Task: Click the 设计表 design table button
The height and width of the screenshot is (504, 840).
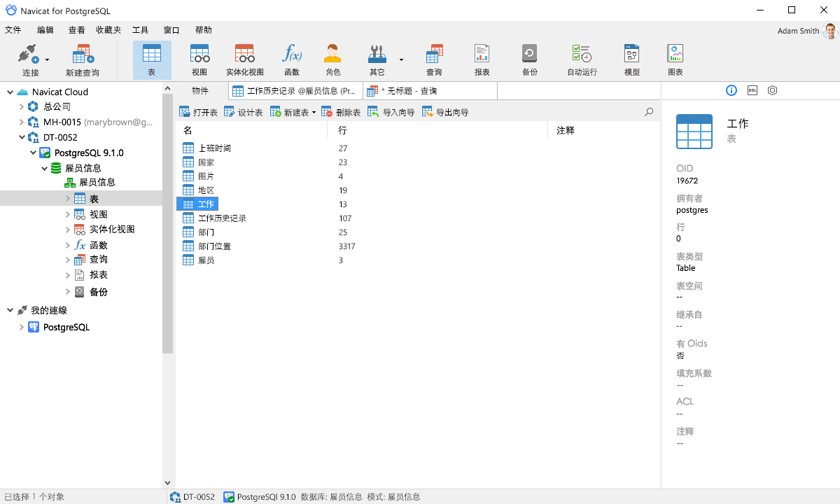Action: click(243, 112)
